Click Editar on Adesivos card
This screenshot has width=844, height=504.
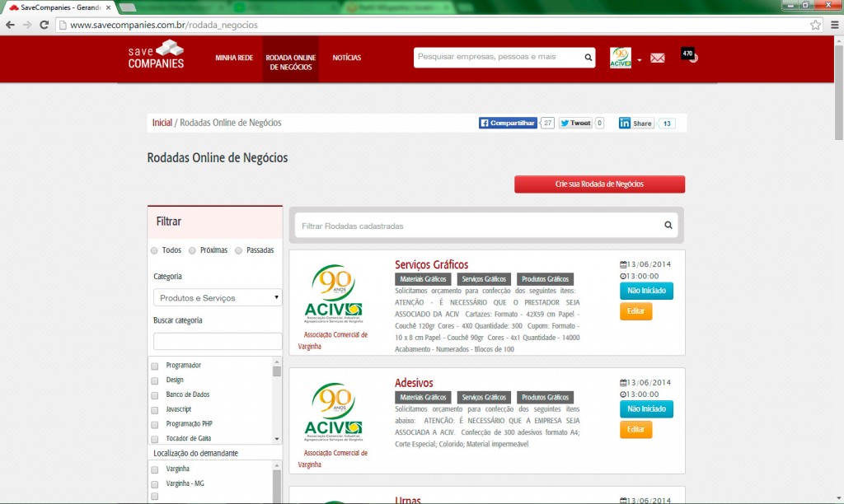click(x=635, y=429)
